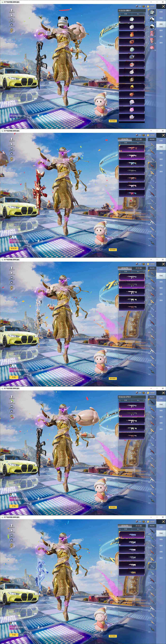Switch to 时装 tab in helmet skin window
Viewport: 166px width, 644px height.
click(x=161, y=12)
